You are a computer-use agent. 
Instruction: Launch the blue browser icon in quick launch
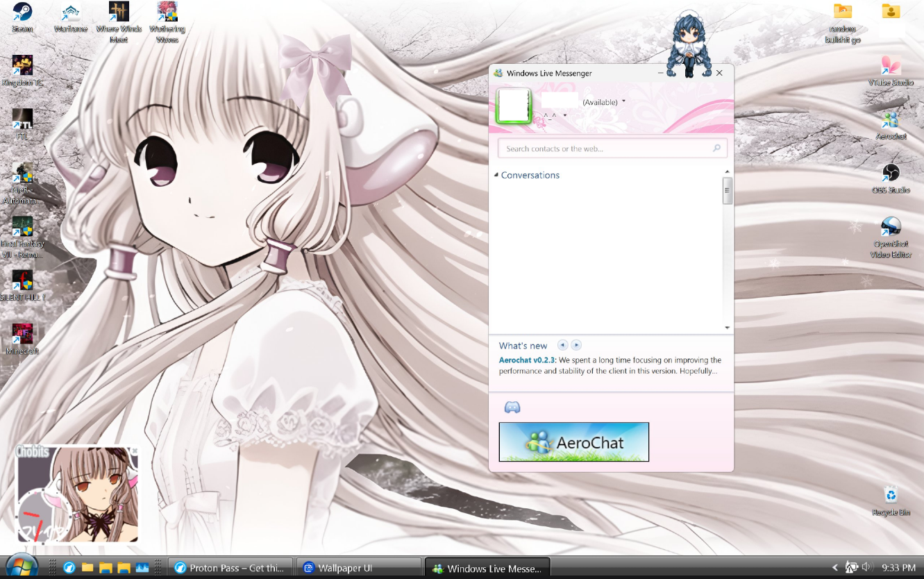tap(69, 567)
